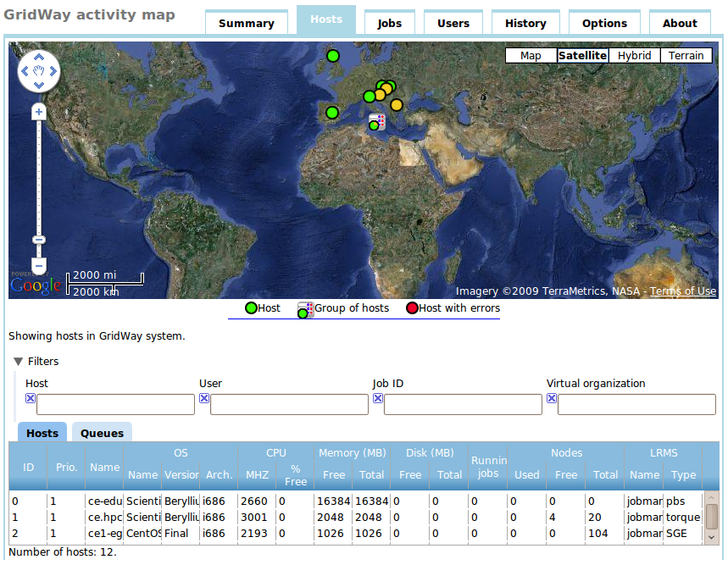Click the Prio. column header
The image size is (728, 565).
click(x=66, y=467)
